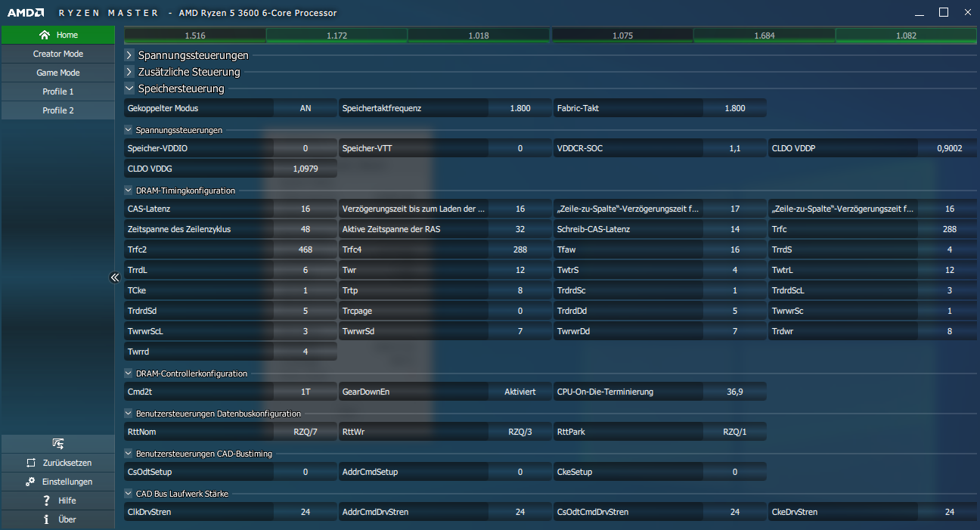The height and width of the screenshot is (530, 980).
Task: Click CkeDrvStren value 24
Action: click(950, 512)
